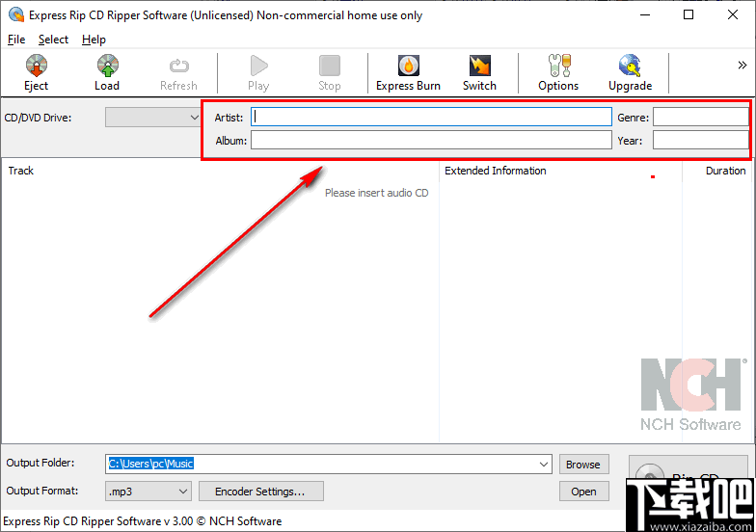The width and height of the screenshot is (756, 532).
Task: Click the Browse button
Action: pos(583,465)
